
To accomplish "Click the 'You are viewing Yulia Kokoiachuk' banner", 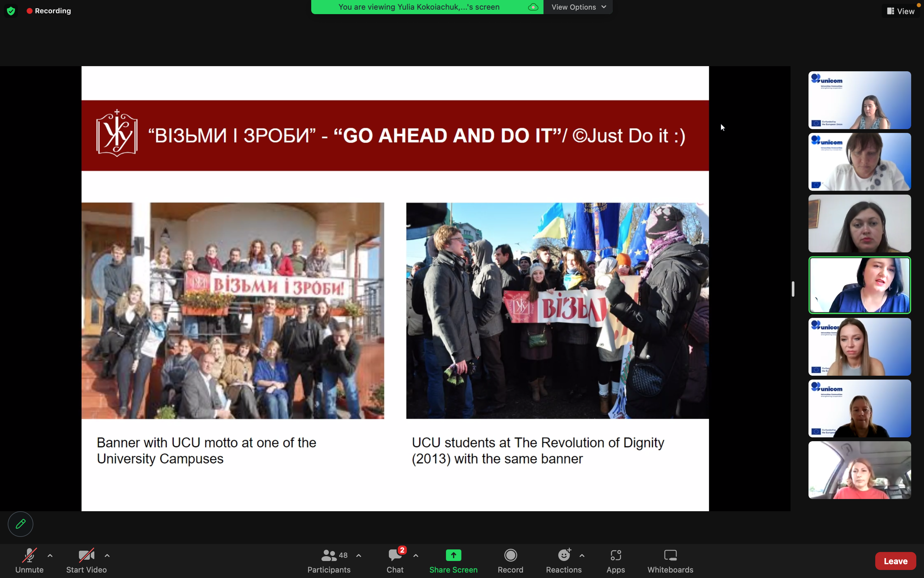I will click(x=427, y=7).
